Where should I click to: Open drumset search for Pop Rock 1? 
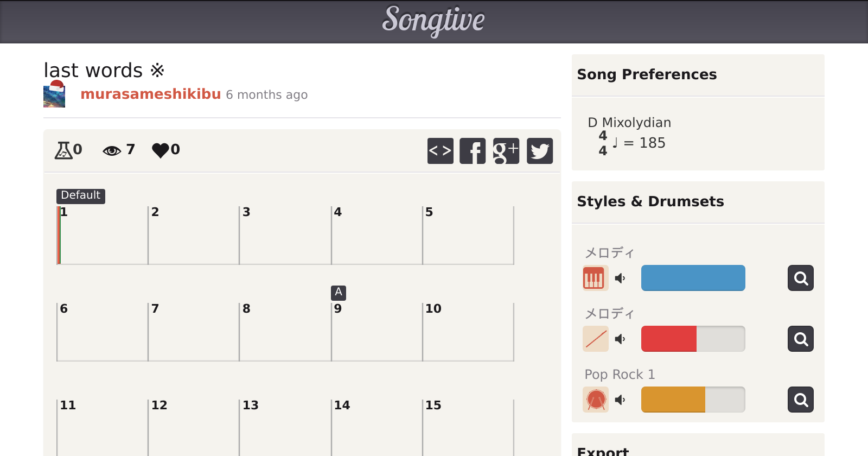[x=800, y=400]
